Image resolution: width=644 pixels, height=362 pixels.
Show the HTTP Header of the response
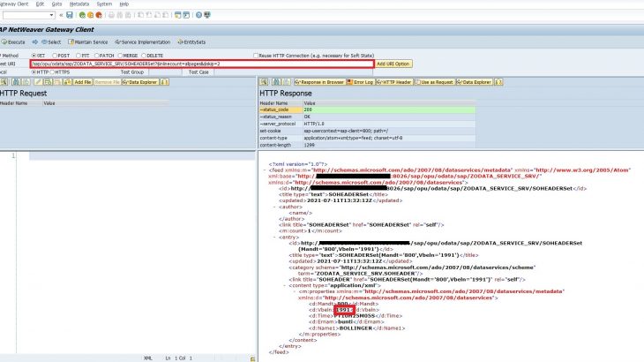[x=395, y=81]
